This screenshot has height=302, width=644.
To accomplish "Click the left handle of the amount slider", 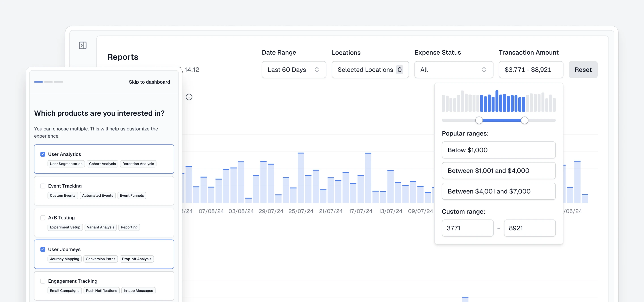I will point(479,120).
